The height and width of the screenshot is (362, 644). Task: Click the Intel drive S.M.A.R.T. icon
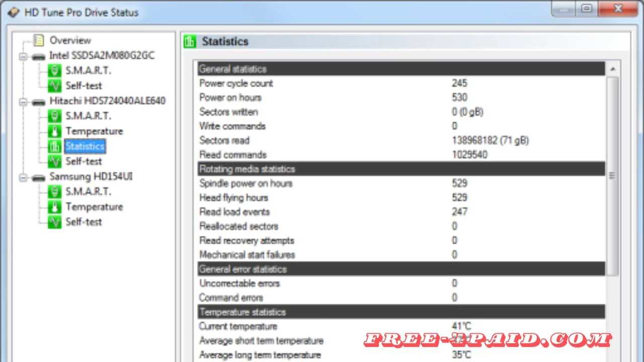tap(54, 70)
